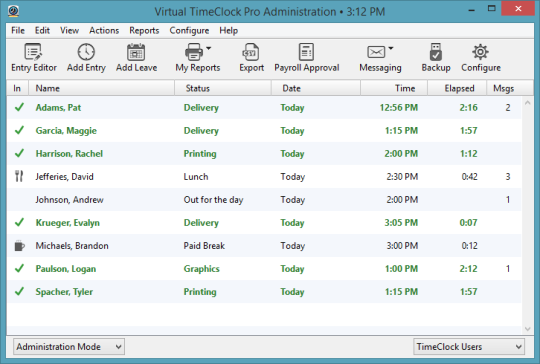Expand the My Reports dropdown arrow
The width and height of the screenshot is (540, 364).
[x=209, y=48]
